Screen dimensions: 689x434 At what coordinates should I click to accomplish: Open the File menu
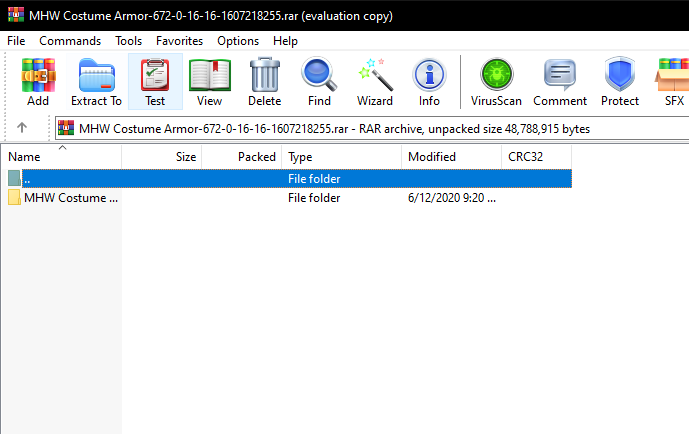[x=16, y=41]
